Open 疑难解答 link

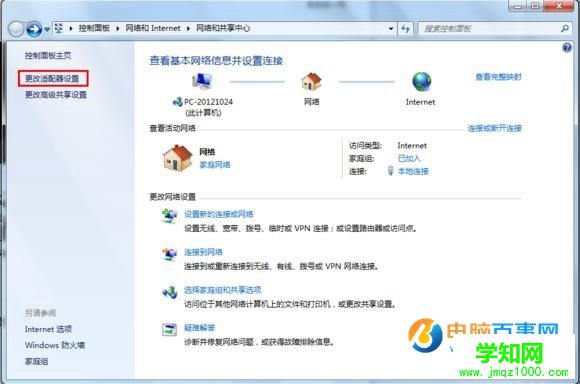200,328
